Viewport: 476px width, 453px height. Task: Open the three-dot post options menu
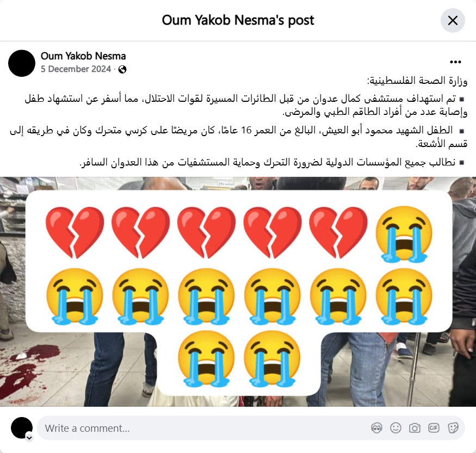click(x=455, y=62)
